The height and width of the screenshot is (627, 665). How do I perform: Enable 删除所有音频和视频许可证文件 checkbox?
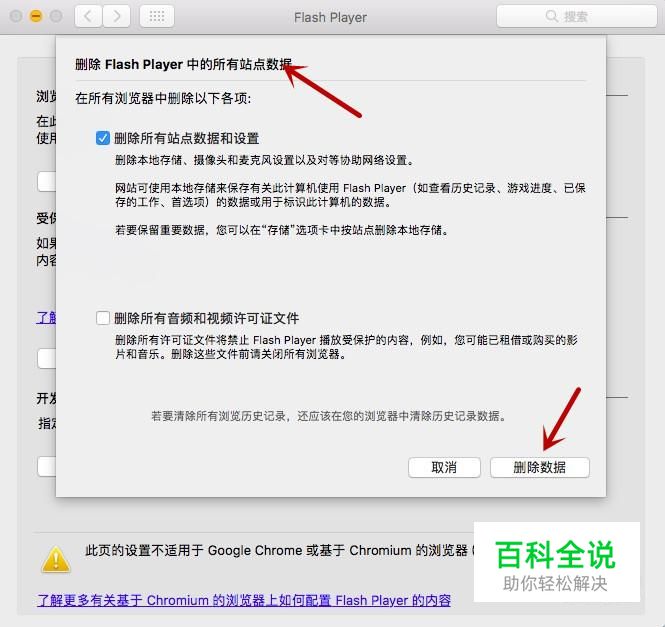(103, 318)
